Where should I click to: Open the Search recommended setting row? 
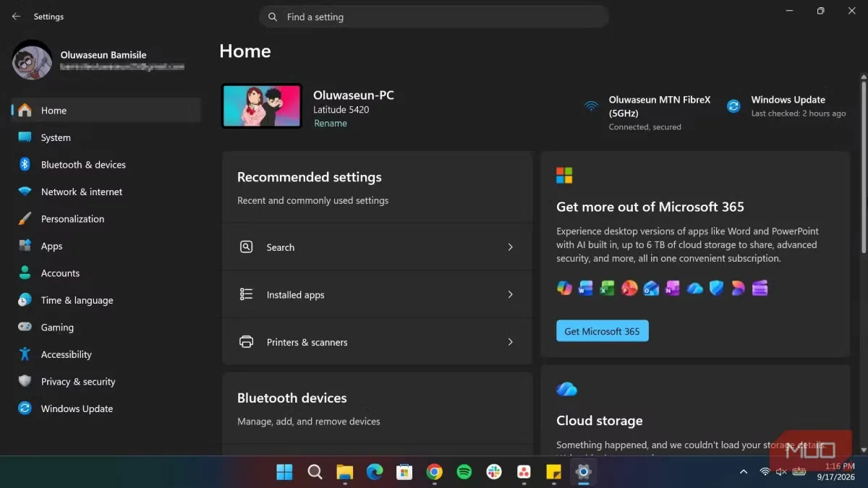[x=378, y=247]
